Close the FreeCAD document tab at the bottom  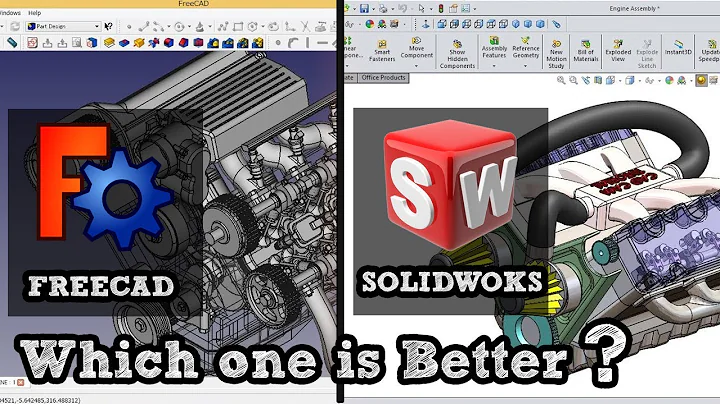(20, 382)
